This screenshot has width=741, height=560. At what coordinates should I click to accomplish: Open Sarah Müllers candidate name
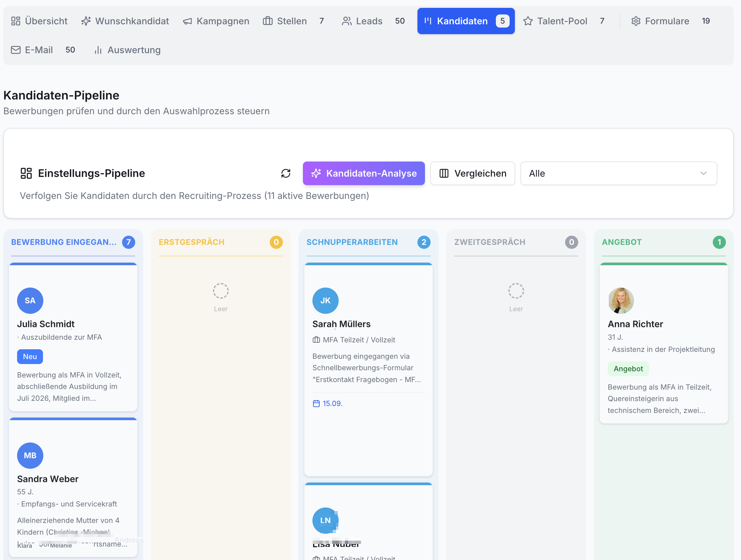click(x=341, y=324)
